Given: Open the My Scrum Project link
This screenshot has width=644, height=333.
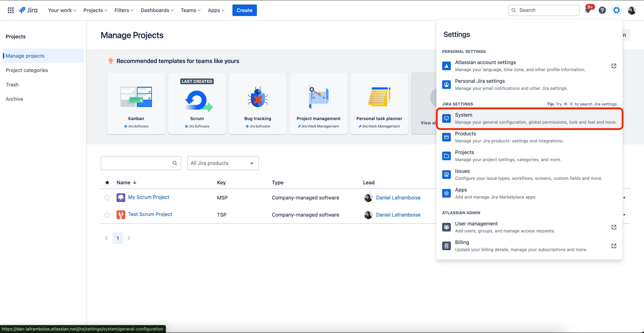Looking at the screenshot, I should point(149,197).
